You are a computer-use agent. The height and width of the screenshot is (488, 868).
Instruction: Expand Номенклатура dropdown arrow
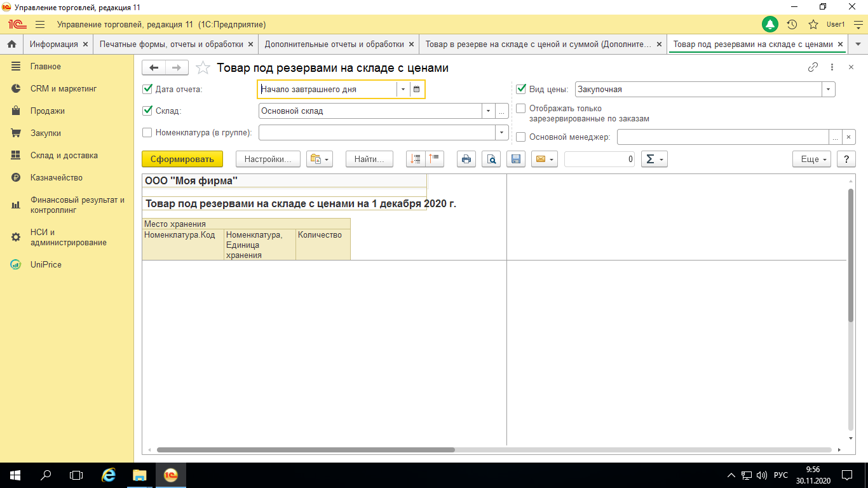tap(502, 133)
